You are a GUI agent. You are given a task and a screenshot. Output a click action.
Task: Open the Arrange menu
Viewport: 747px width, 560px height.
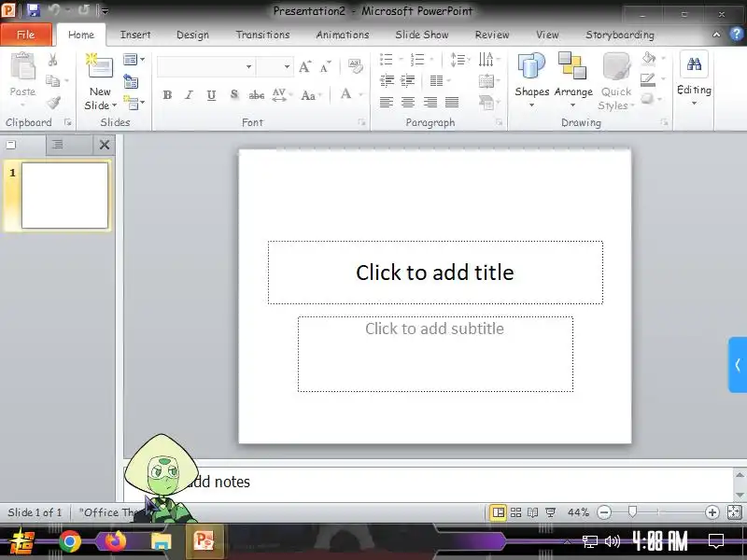pyautogui.click(x=573, y=79)
